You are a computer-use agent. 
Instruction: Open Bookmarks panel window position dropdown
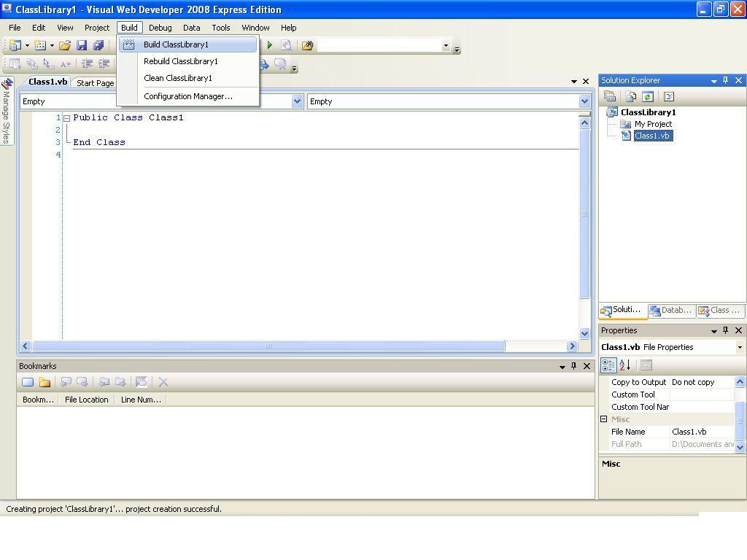click(562, 367)
